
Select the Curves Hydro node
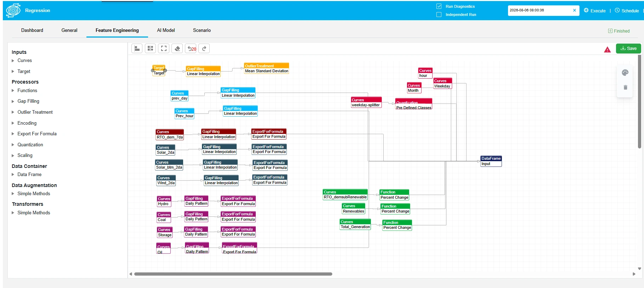click(164, 201)
